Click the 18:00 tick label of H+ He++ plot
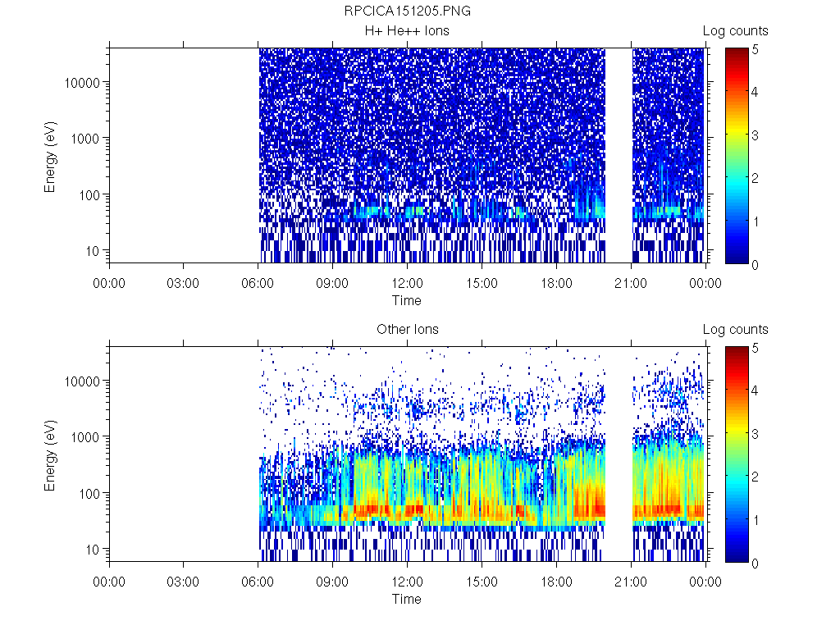The image size is (840, 630). point(556,283)
